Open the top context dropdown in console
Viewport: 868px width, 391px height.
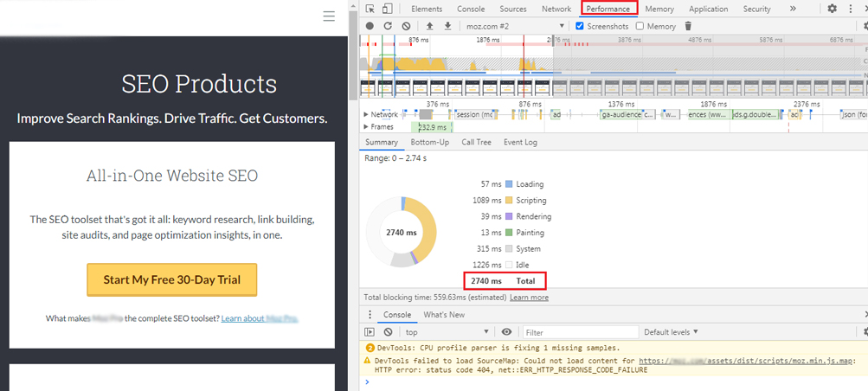[x=447, y=332]
